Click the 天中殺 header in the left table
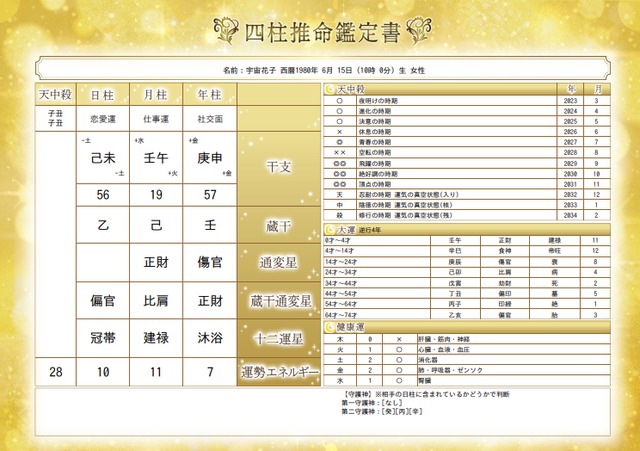This screenshot has height=451, width=640. [56, 95]
